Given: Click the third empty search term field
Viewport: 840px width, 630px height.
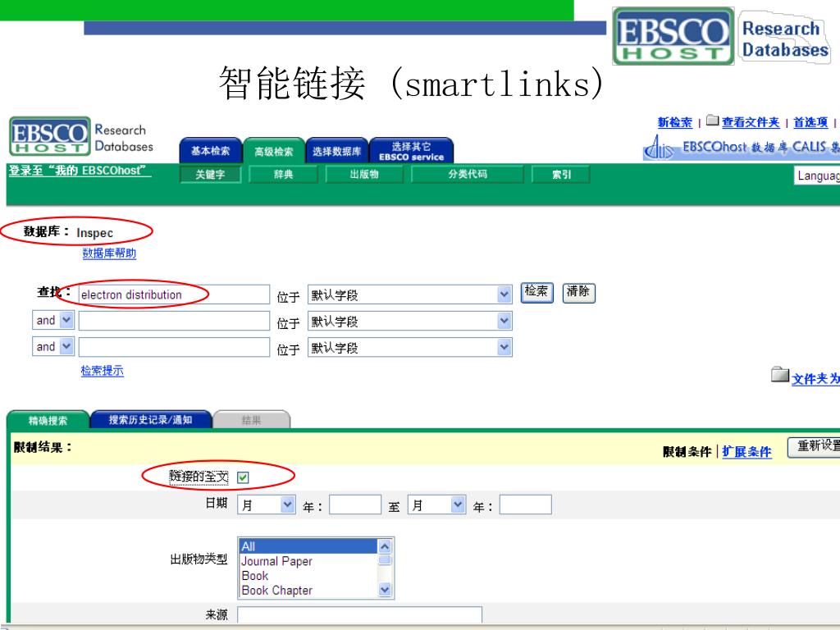Looking at the screenshot, I should (x=174, y=347).
